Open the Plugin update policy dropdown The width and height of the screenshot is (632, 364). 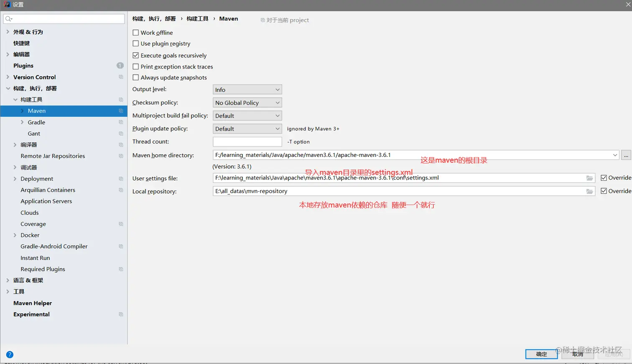[247, 129]
